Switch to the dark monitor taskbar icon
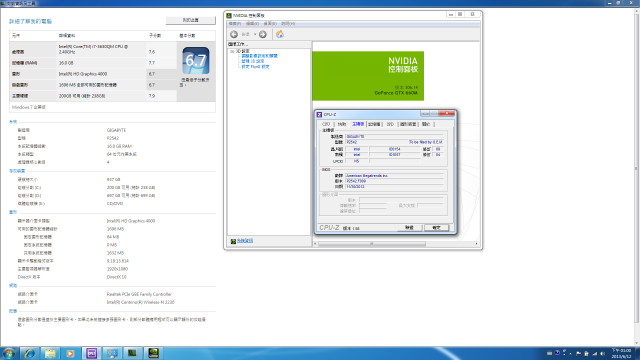The height and width of the screenshot is (360, 640). 132,353
